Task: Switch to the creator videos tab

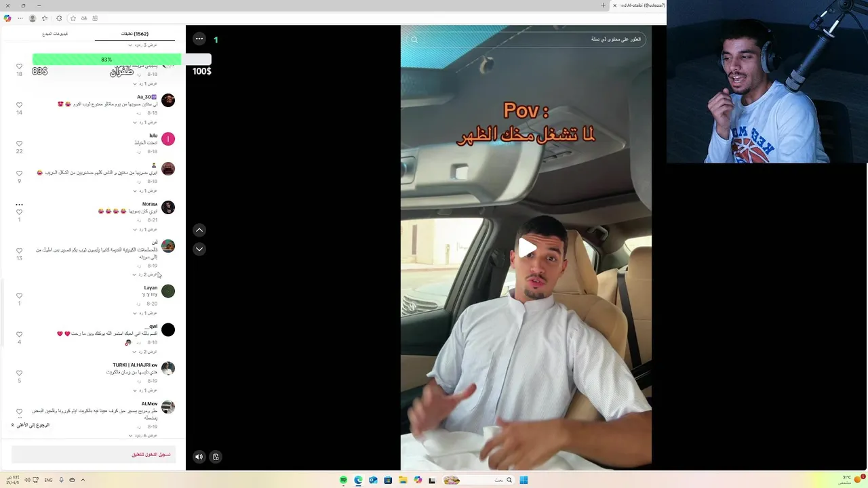Action: 55,34
